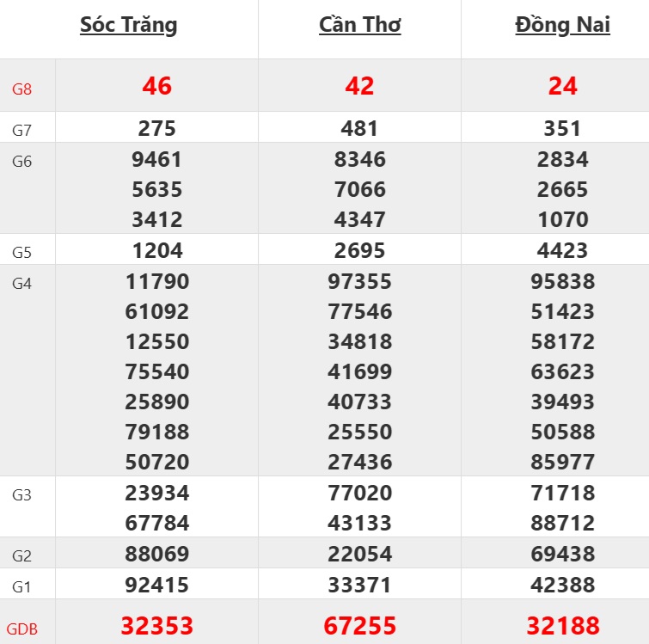This screenshot has height=644, width=649.
Task: Select the red G8 number 42
Action: tap(359, 86)
